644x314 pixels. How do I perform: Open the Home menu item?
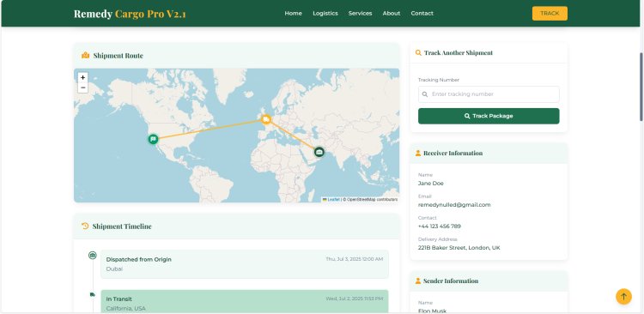[294, 13]
